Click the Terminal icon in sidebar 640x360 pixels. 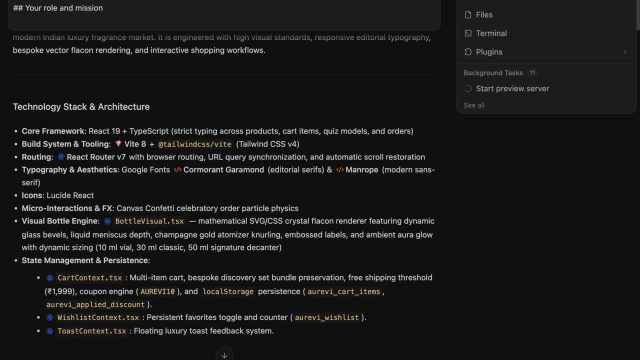[x=468, y=33]
